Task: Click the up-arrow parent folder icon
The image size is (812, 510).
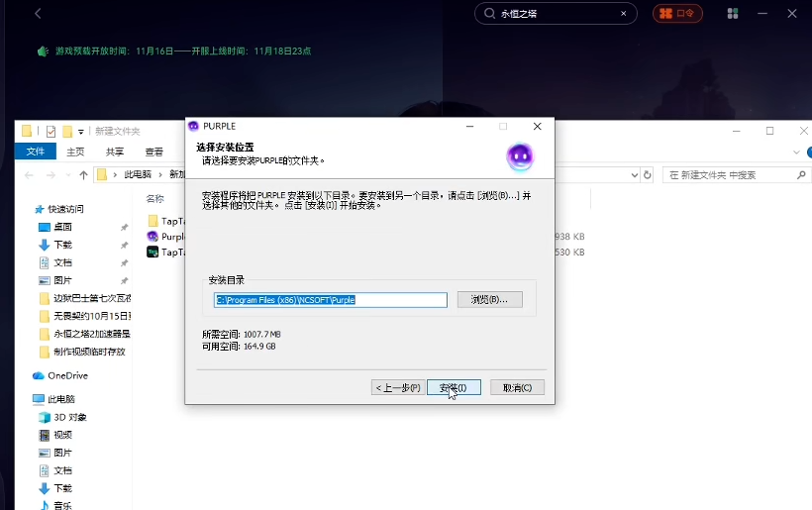Action: pos(83,175)
